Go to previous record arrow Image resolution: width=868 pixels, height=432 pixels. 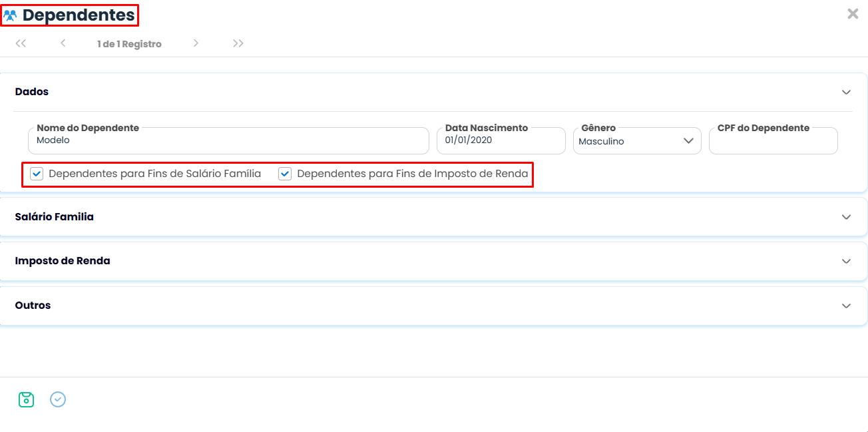[63, 43]
